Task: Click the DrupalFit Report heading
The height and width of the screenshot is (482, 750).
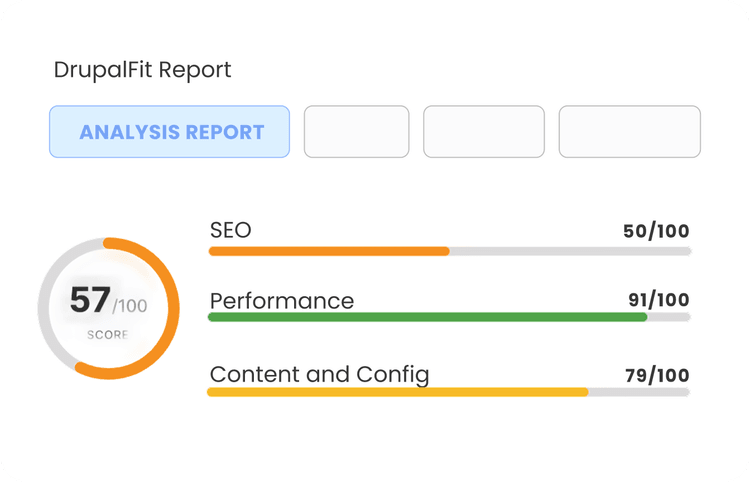Action: (x=143, y=70)
